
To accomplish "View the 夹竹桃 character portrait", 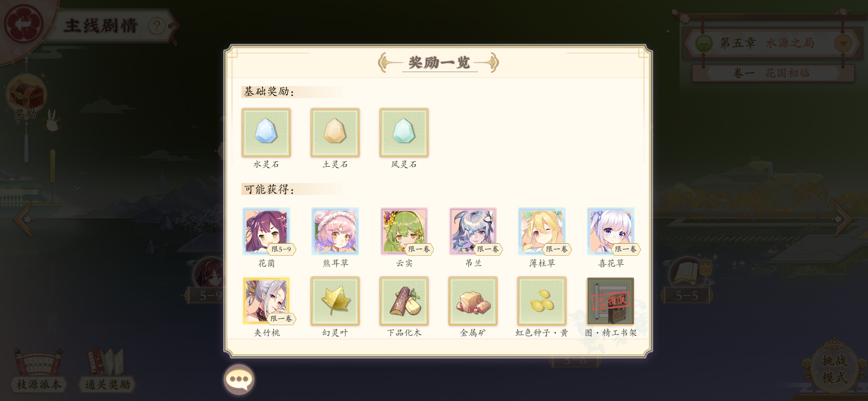I will coord(266,301).
